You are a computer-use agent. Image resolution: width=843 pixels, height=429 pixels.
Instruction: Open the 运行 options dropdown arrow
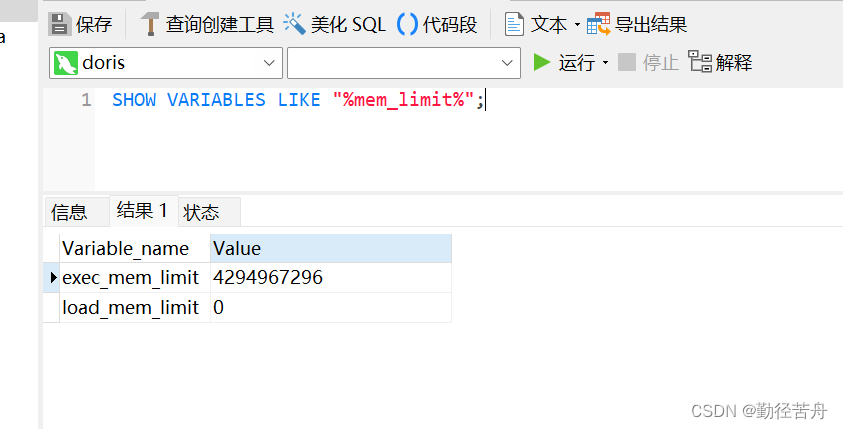[605, 63]
